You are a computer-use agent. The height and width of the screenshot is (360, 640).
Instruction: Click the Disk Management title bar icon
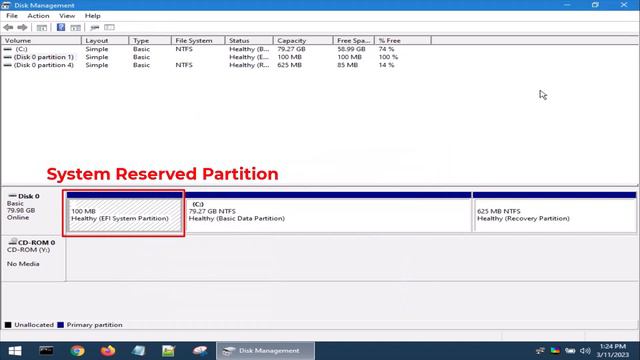click(x=6, y=5)
